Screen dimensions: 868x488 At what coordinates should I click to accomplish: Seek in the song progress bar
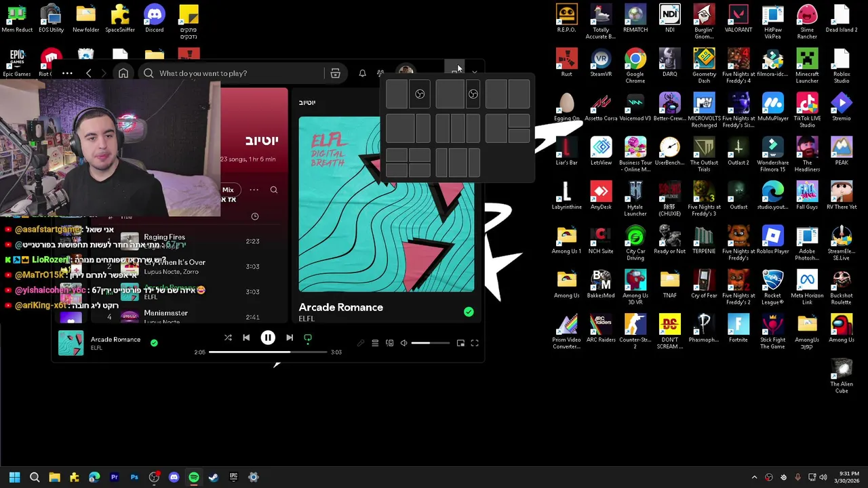click(x=268, y=352)
